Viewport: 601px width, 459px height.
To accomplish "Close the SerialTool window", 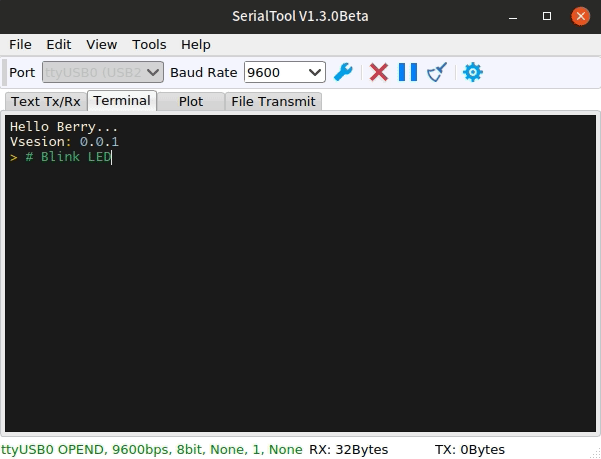I will [x=580, y=16].
